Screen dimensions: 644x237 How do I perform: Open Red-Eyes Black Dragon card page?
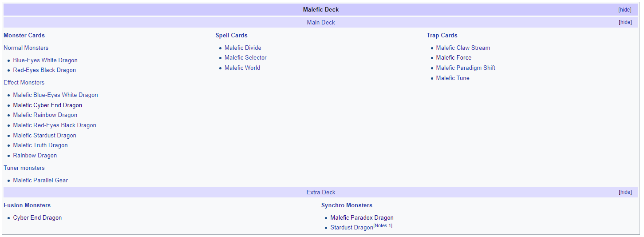(44, 70)
